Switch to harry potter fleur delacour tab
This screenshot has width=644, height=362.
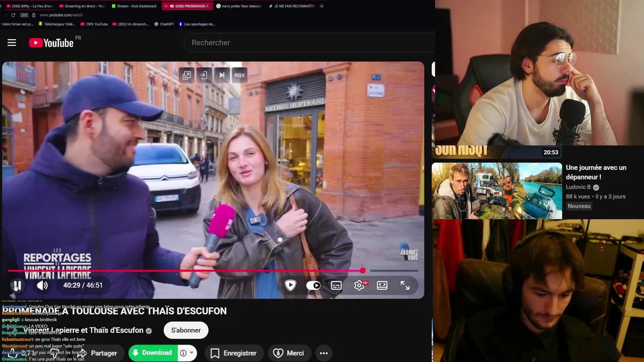(239, 6)
